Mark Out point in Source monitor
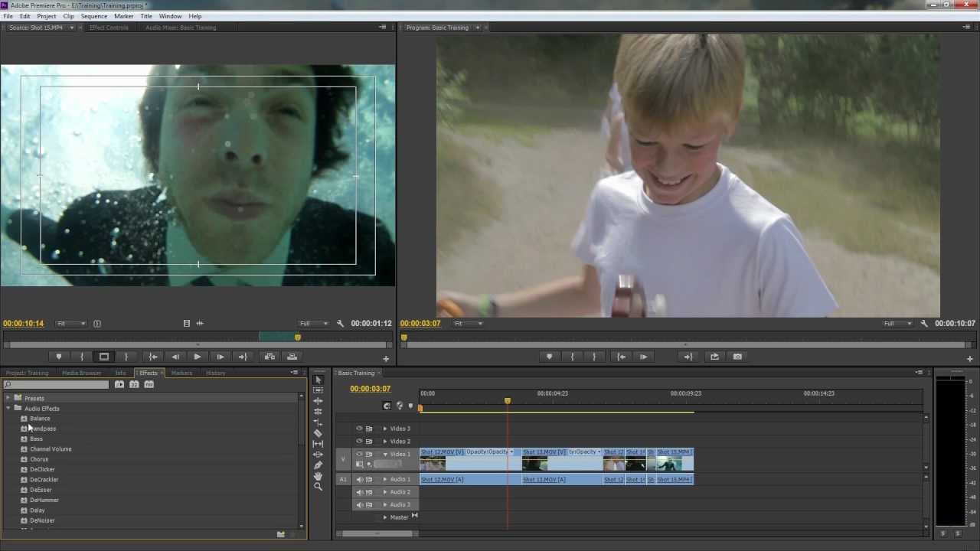This screenshot has height=551, width=980. (x=126, y=357)
